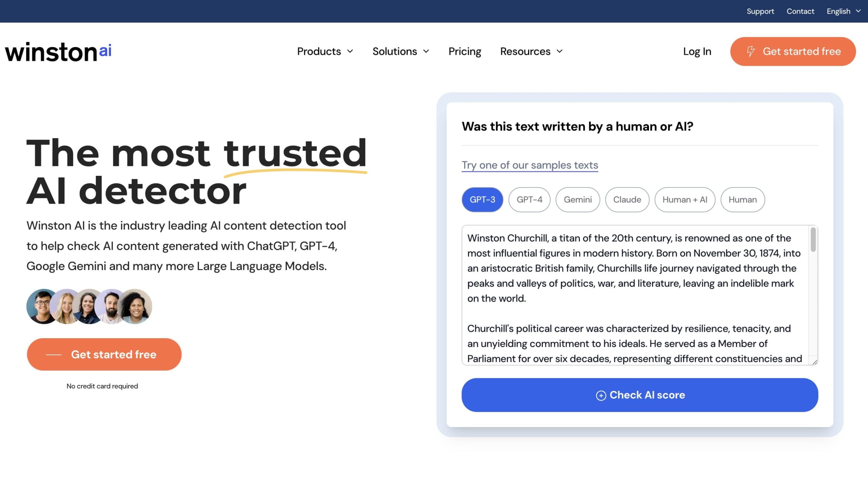Image resolution: width=868 pixels, height=488 pixels.
Task: Open the English language selector
Action: click(x=843, y=11)
